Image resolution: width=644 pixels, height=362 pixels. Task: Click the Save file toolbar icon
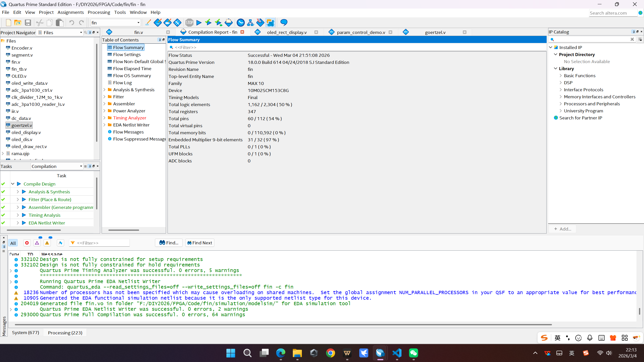pos(28,23)
